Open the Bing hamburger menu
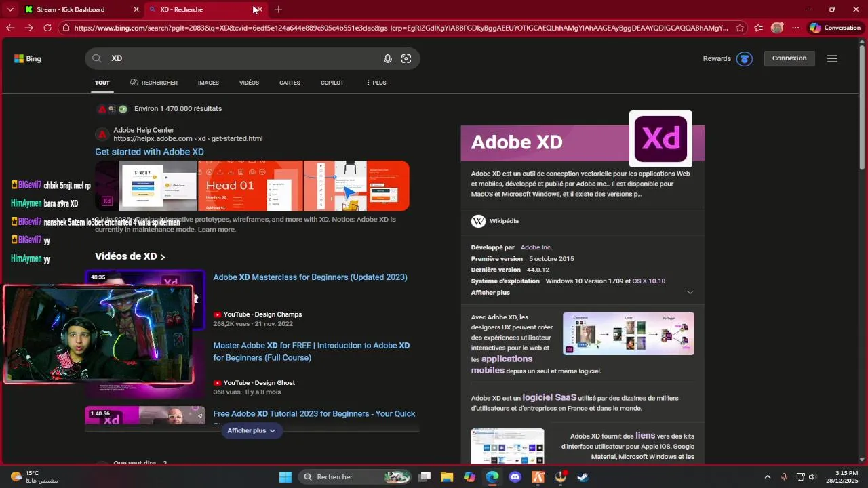Viewport: 868px width, 488px height. click(832, 58)
